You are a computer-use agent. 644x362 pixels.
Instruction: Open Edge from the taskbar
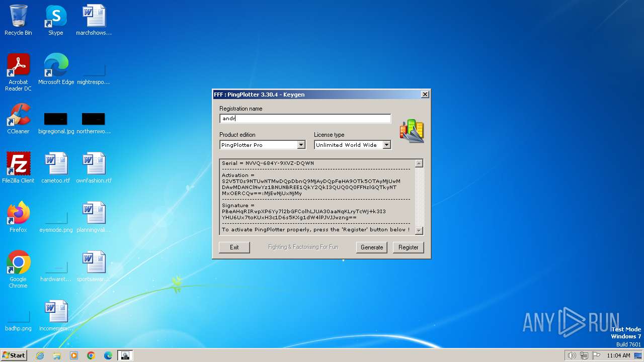(x=108, y=355)
